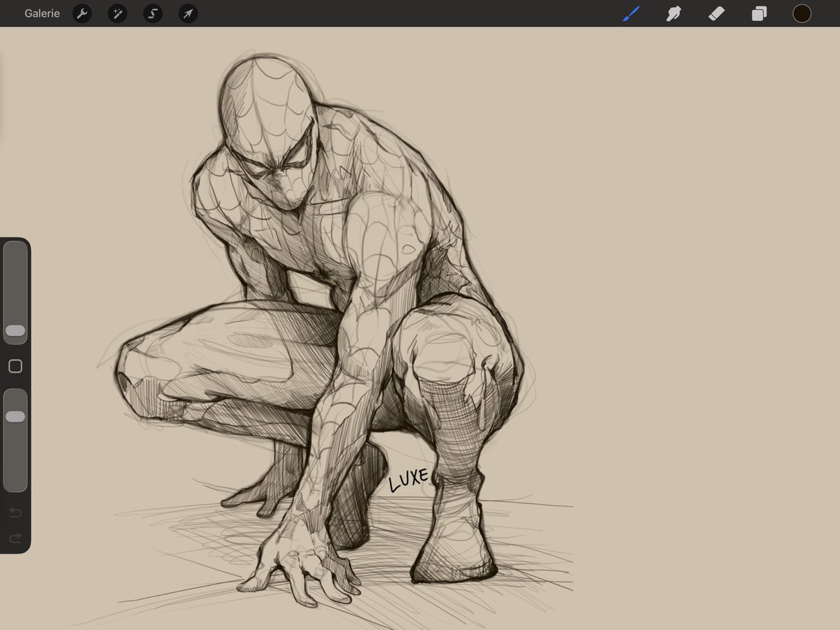Image resolution: width=840 pixels, height=630 pixels.
Task: Activate the Selection tool
Action: pos(153,13)
